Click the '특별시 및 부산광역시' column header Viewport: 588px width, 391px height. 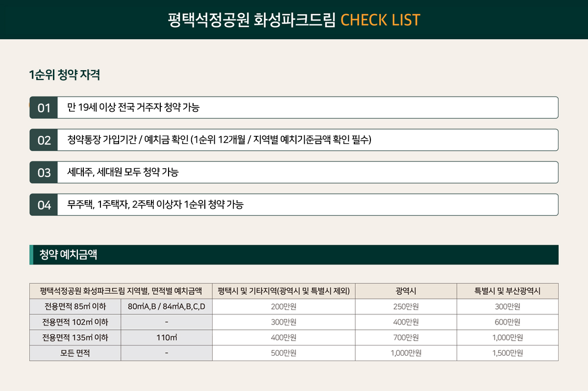click(x=508, y=291)
